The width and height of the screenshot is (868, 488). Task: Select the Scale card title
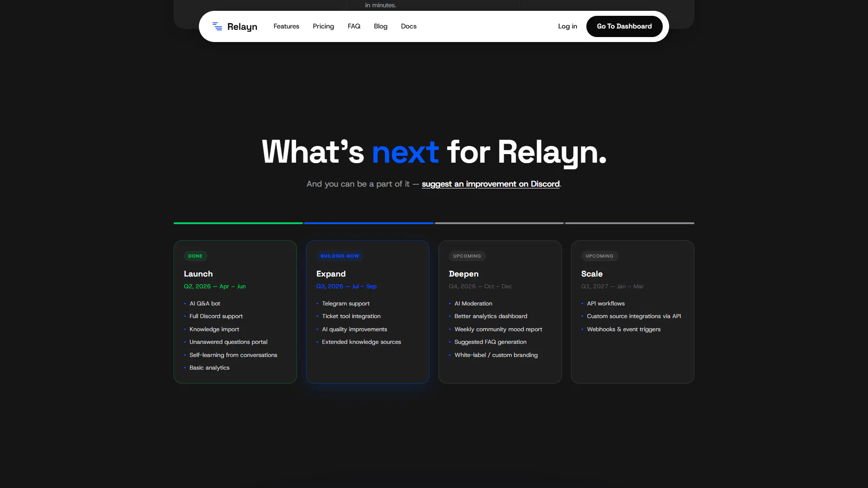point(592,274)
